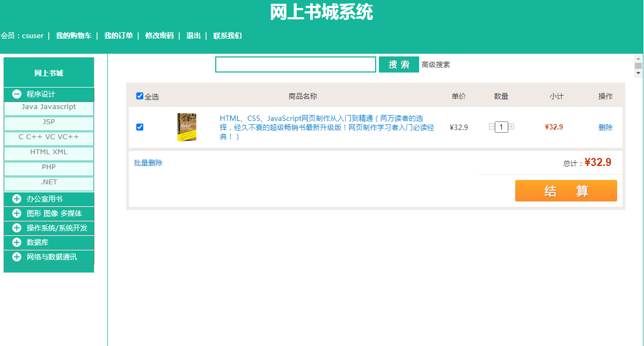The height and width of the screenshot is (346, 644).
Task: Click the orange 结算 checkout button
Action: pyautogui.click(x=566, y=191)
